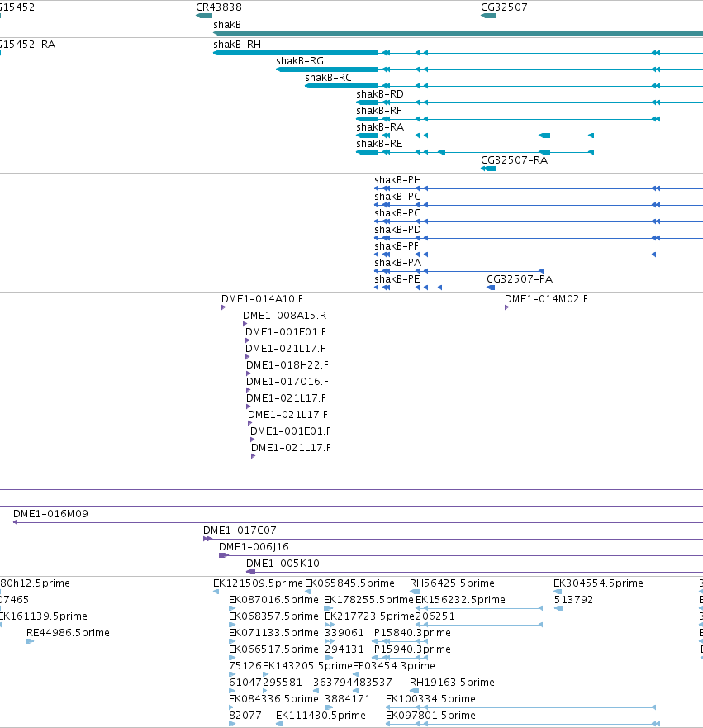Select the IP15840.3prime EST label
The width and height of the screenshot is (703, 728).
click(x=411, y=633)
